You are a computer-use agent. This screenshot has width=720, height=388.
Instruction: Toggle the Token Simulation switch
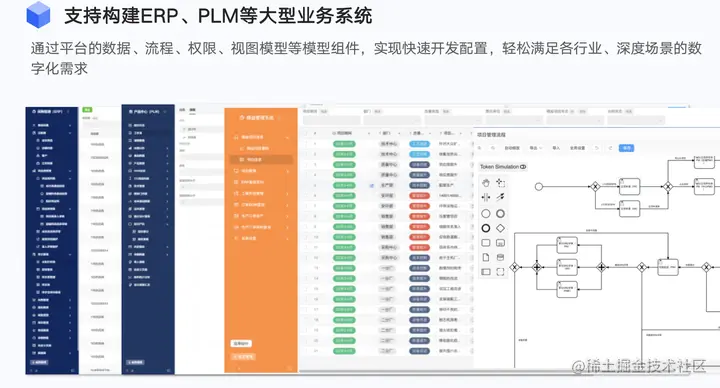(x=523, y=167)
